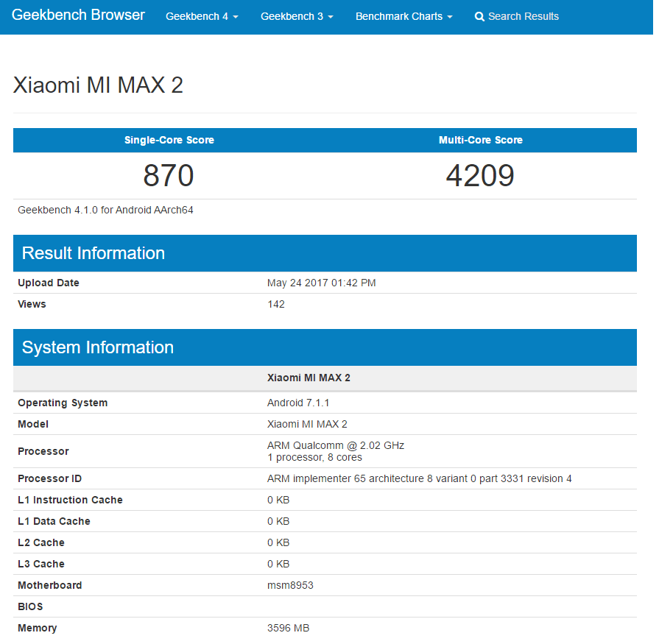Click the Memory label
659x644 pixels.
38,629
